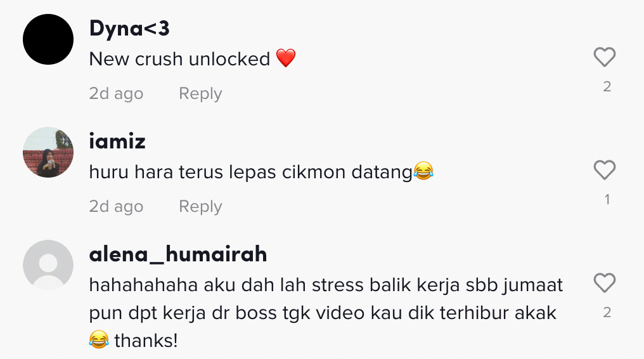Go to iamiz's profile via the username

coord(117,141)
